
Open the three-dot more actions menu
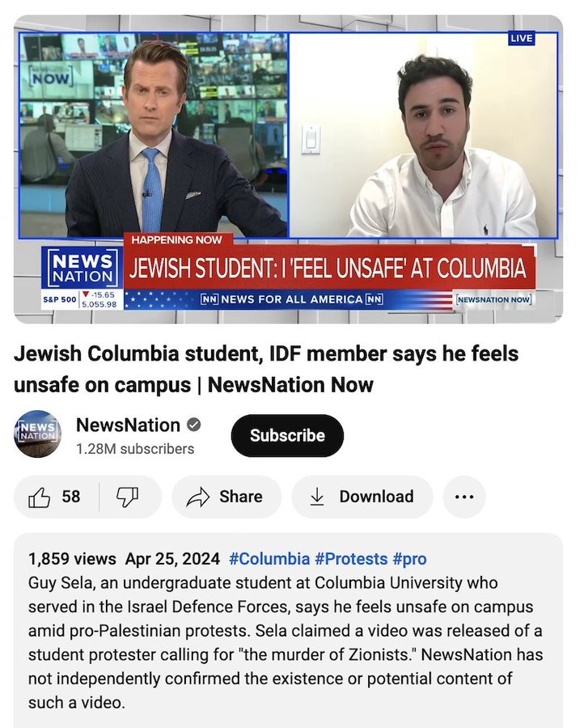(464, 497)
